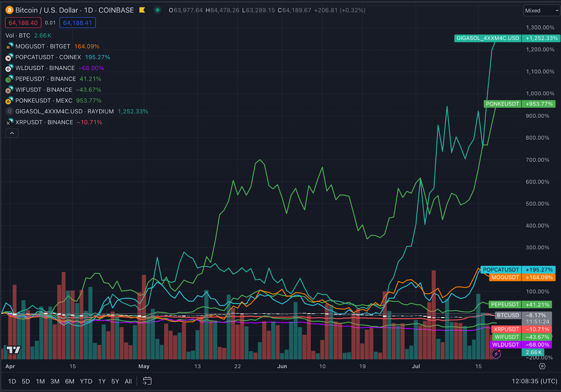The height and width of the screenshot is (392, 561).
Task: Set 1D time range
Action: [x=12, y=381]
